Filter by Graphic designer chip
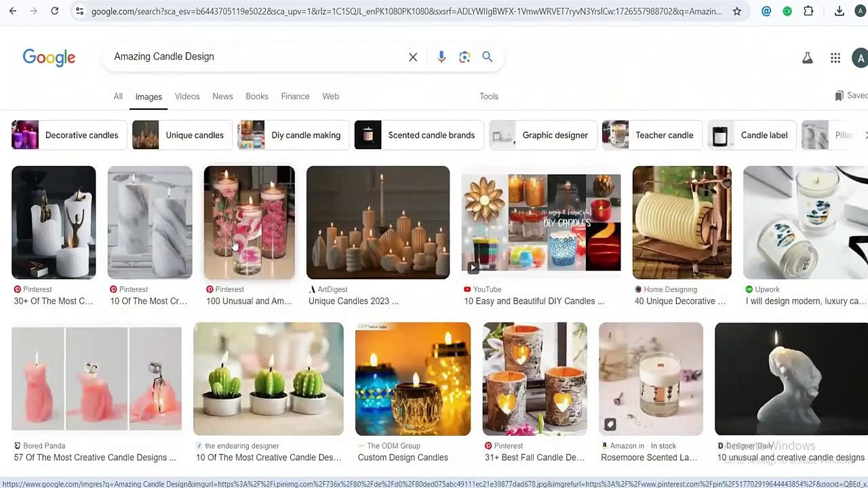The height and width of the screenshot is (488, 868). pyautogui.click(x=542, y=135)
